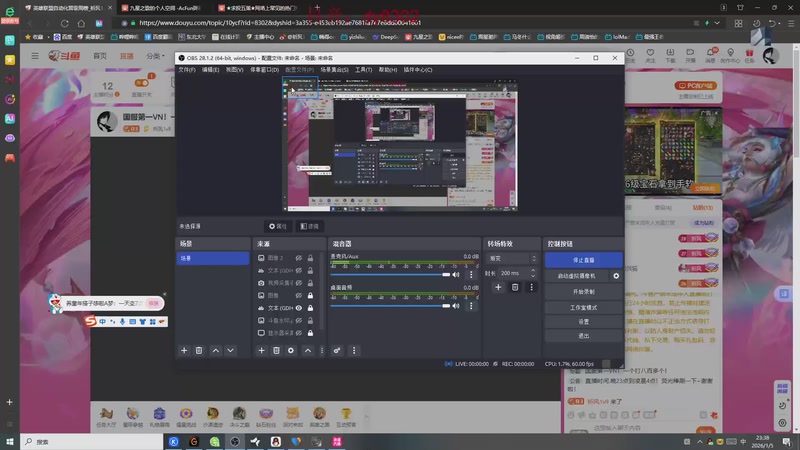This screenshot has height=450, width=800.
Task: Open OBS 视图(V) menu
Action: [234, 69]
